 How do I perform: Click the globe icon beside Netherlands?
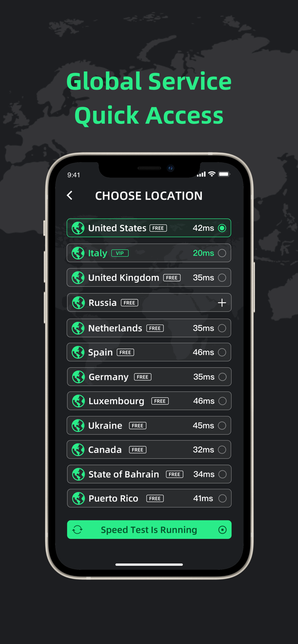(x=78, y=328)
